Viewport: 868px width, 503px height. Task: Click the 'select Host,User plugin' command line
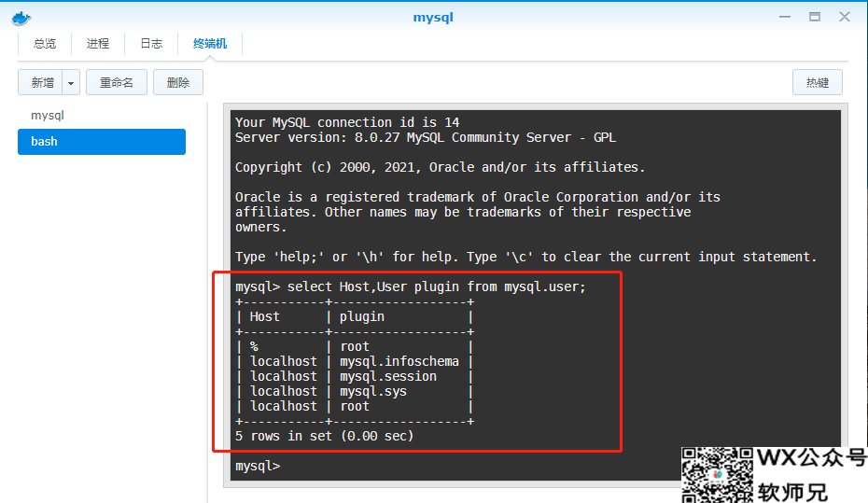click(x=410, y=286)
